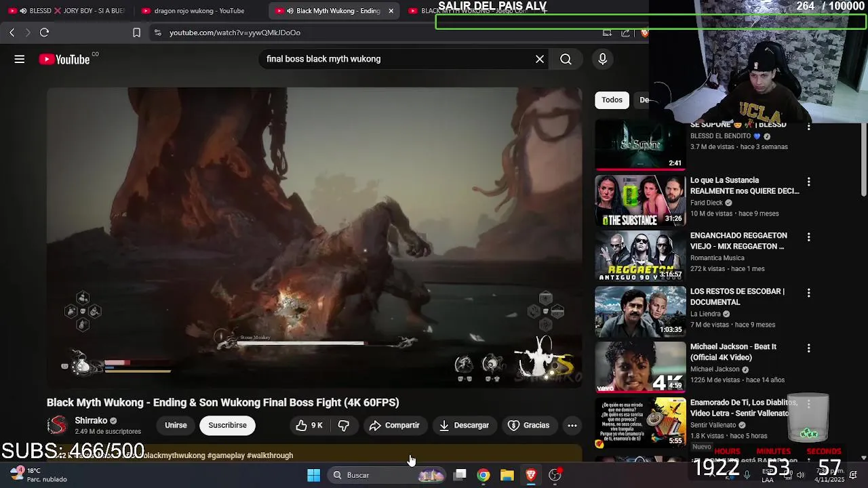868x488 pixels.
Task: Open options for Los Restos de Escobar
Action: [808, 293]
